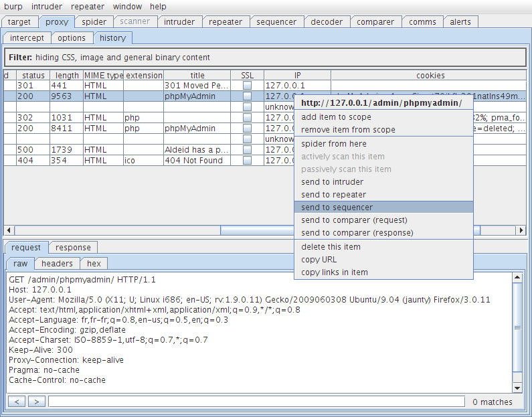The width and height of the screenshot is (532, 417).
Task: Sort history by the status column header
Action: (x=32, y=76)
